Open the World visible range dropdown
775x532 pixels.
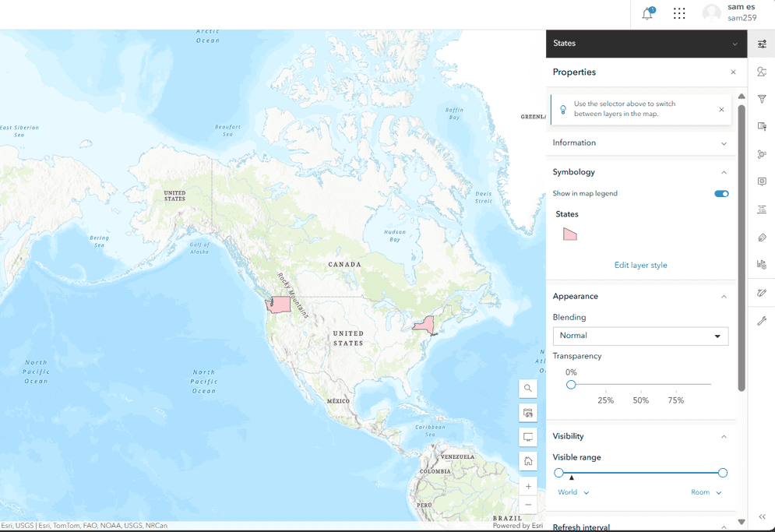click(573, 492)
